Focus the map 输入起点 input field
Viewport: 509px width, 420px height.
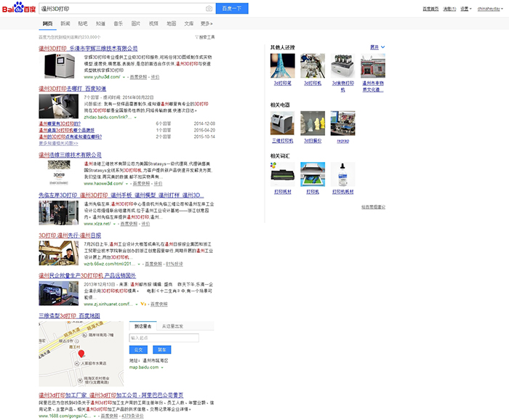164,338
